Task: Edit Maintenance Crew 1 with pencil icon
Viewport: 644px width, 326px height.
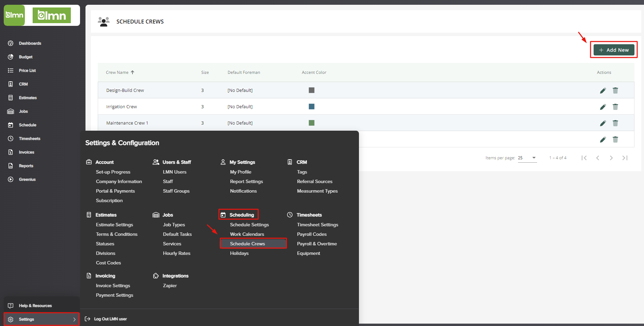Action: click(603, 123)
